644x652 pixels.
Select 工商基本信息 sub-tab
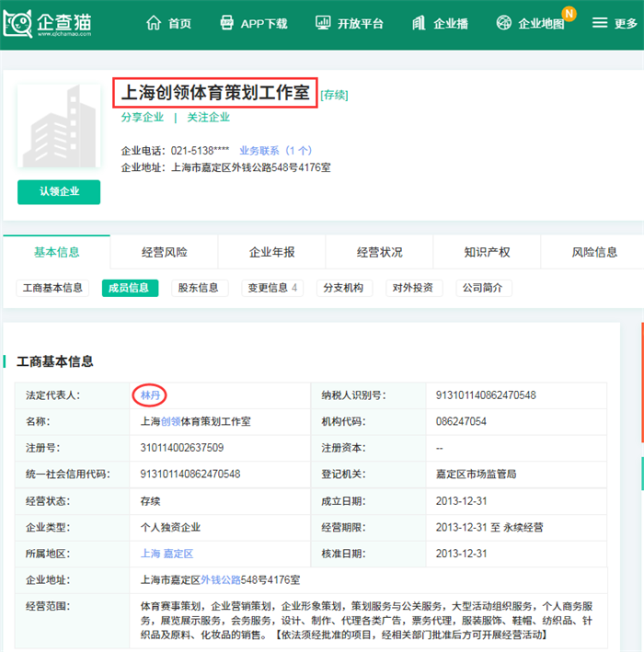click(x=52, y=288)
